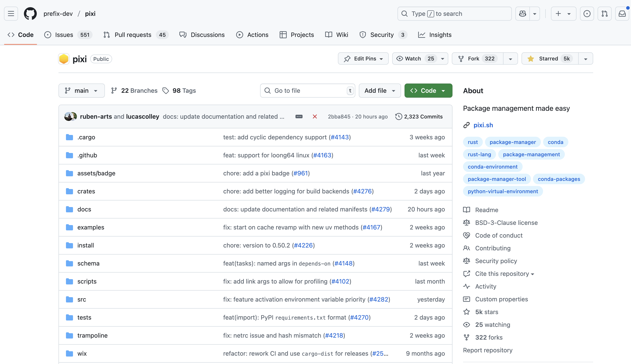
Task: Switch to the Discussions tab
Action: (202, 35)
